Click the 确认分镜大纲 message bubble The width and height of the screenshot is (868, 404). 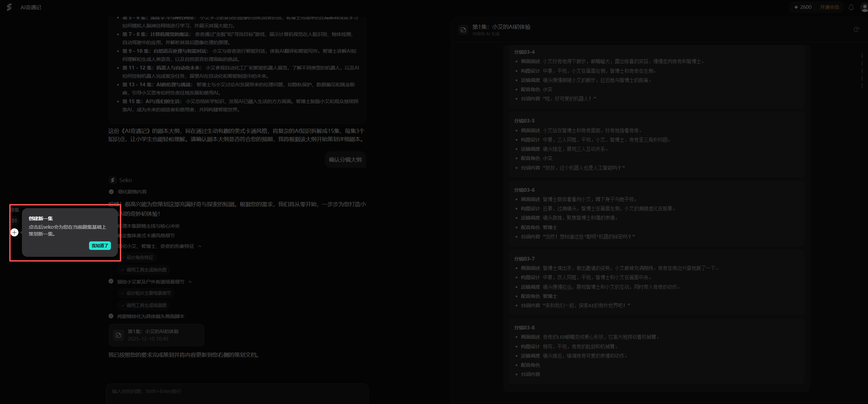pyautogui.click(x=345, y=160)
